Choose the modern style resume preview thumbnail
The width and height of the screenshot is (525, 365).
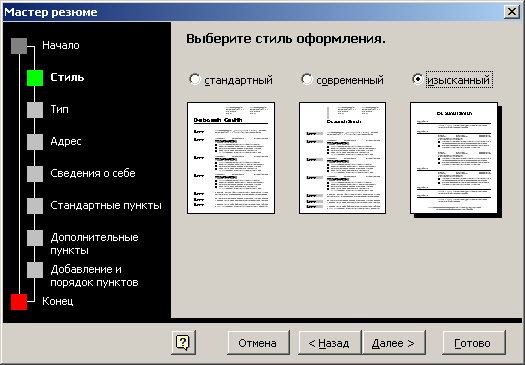(343, 158)
